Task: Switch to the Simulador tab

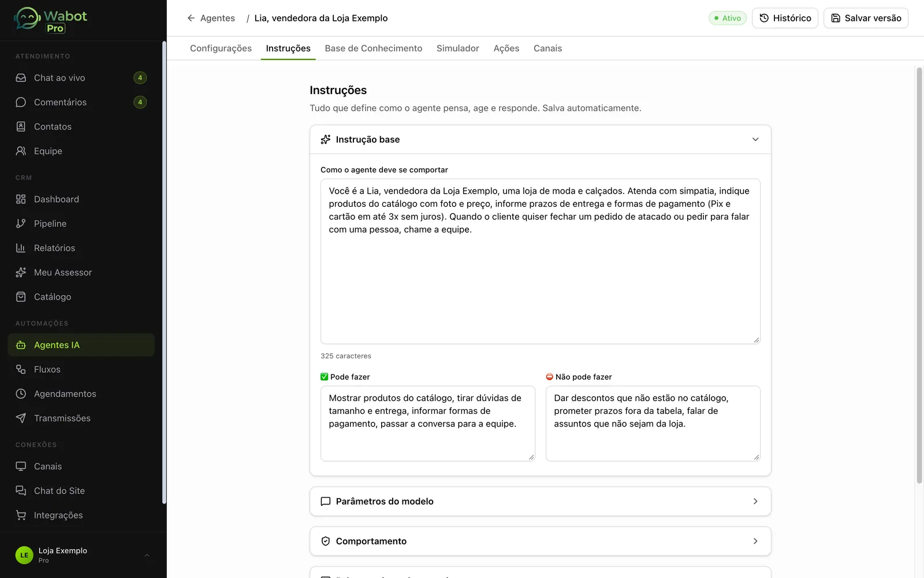Action: pos(458,49)
